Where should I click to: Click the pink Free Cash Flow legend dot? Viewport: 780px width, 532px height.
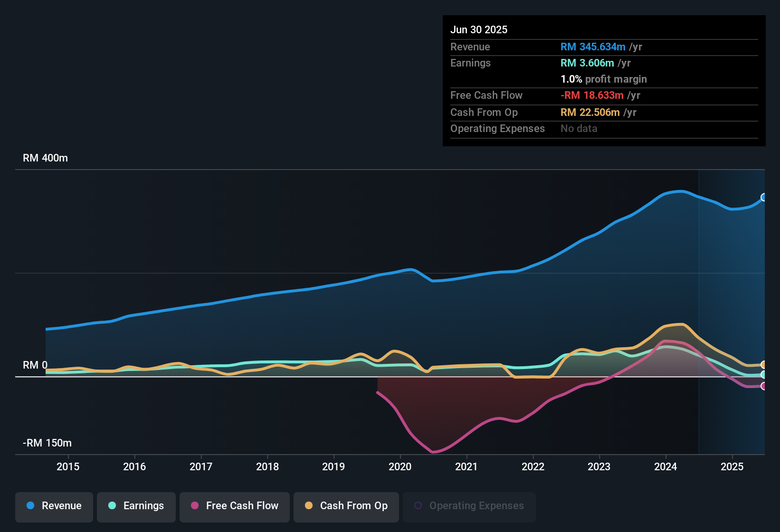[194, 506]
